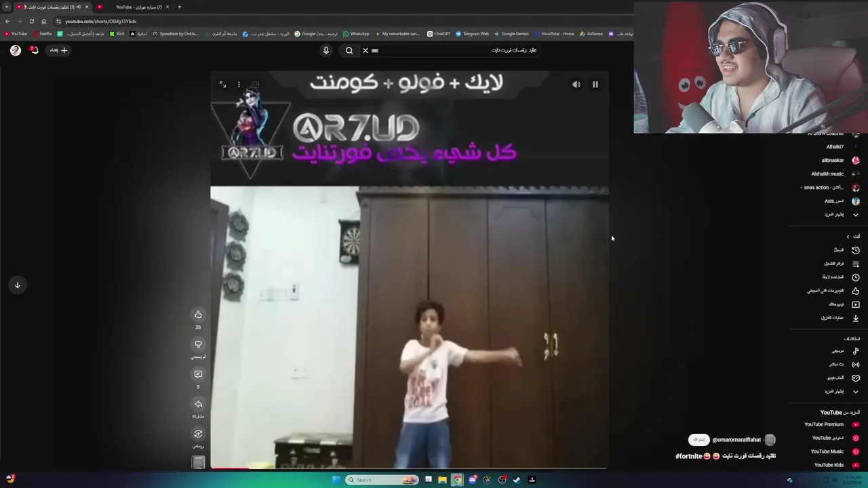Switch to the second YouTube browser tab
Screen dimensions: 868x488
(136, 7)
